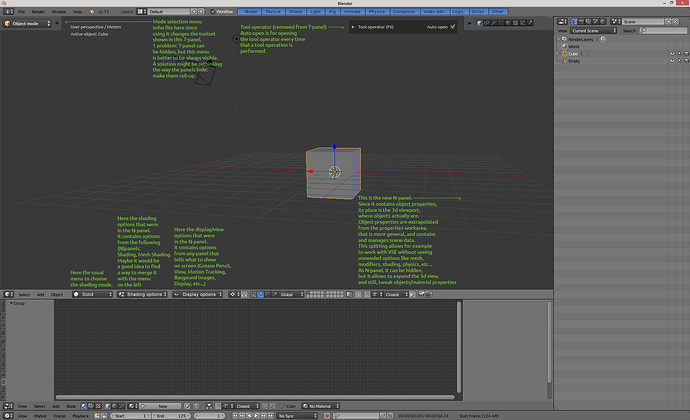Open the Display options dropdown
Screen dimensions: 690x420
click(198, 295)
